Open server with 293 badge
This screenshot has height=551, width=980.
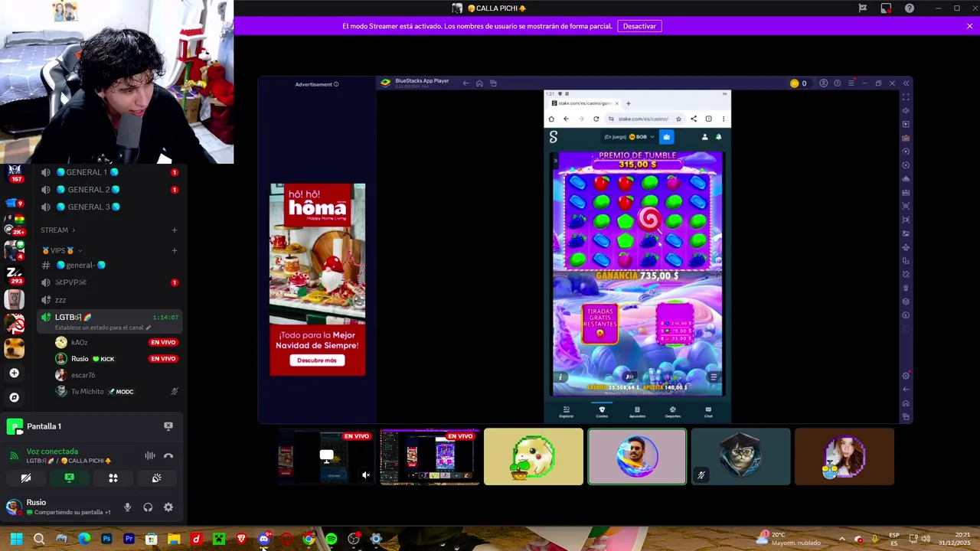[14, 275]
